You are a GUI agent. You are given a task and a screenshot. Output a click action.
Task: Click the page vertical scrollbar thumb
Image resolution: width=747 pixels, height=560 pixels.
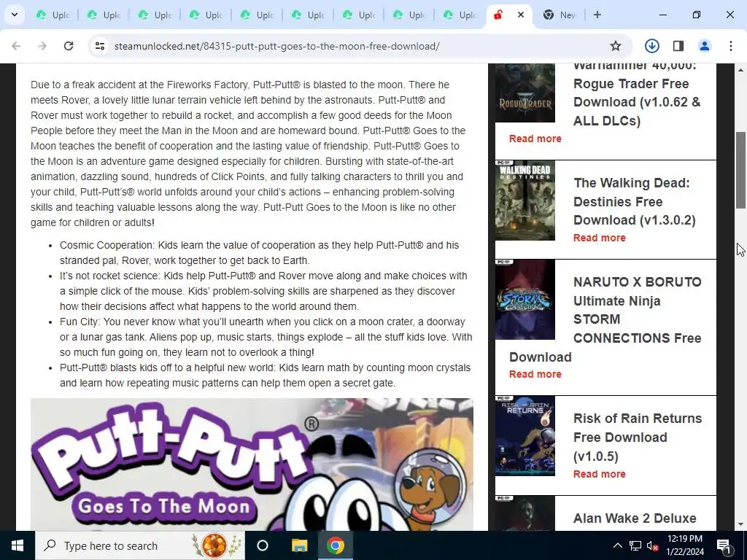tap(740, 170)
